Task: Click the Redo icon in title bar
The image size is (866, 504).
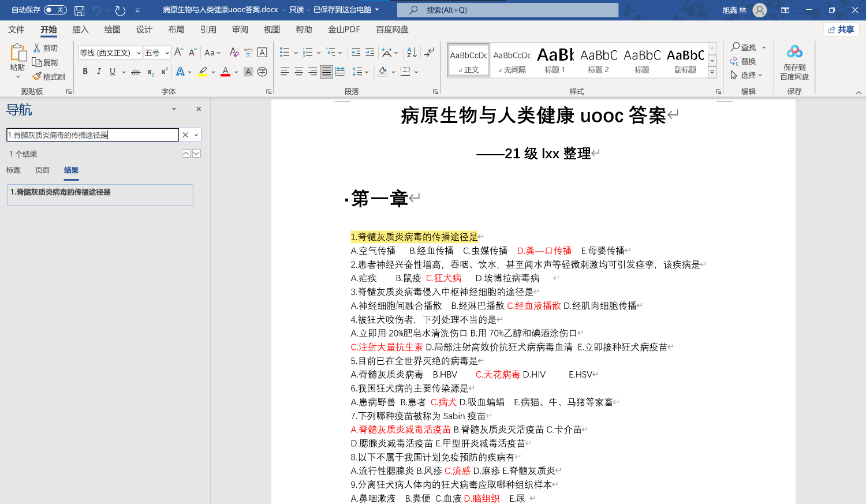Action: click(120, 10)
